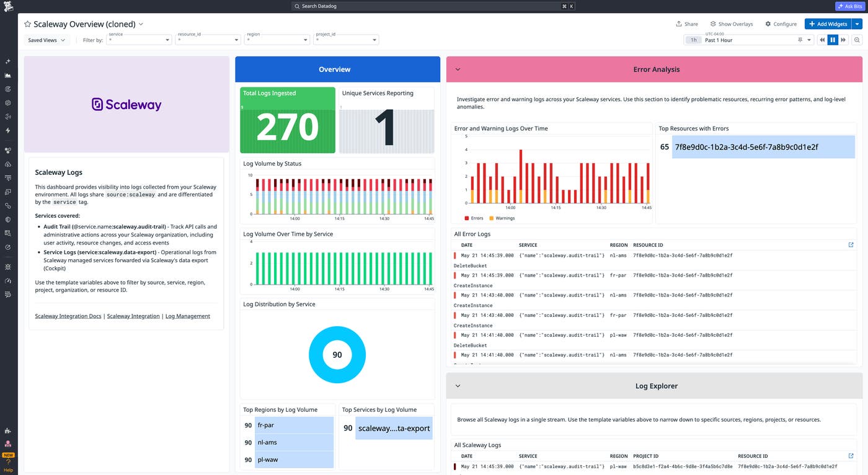Click the user avatar in the sidebar

[x=8, y=444]
